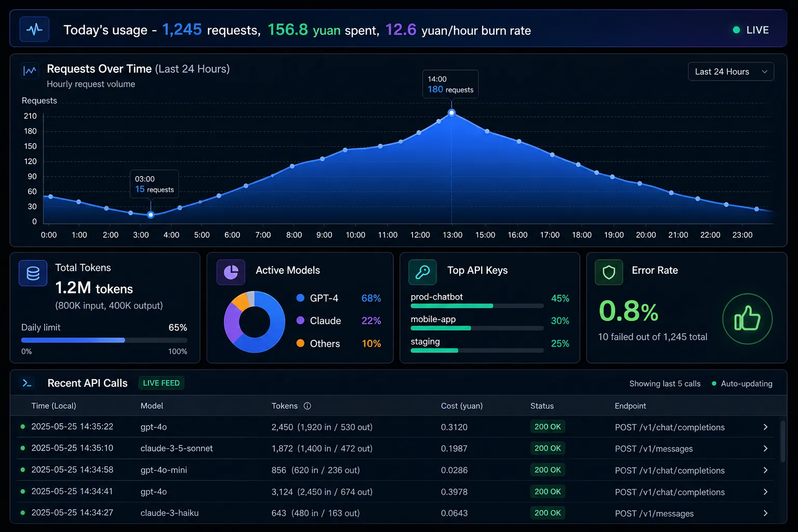
Task: Click the POST /v1/messages endpoint for claude-3-5-sonnet
Action: pos(654,449)
